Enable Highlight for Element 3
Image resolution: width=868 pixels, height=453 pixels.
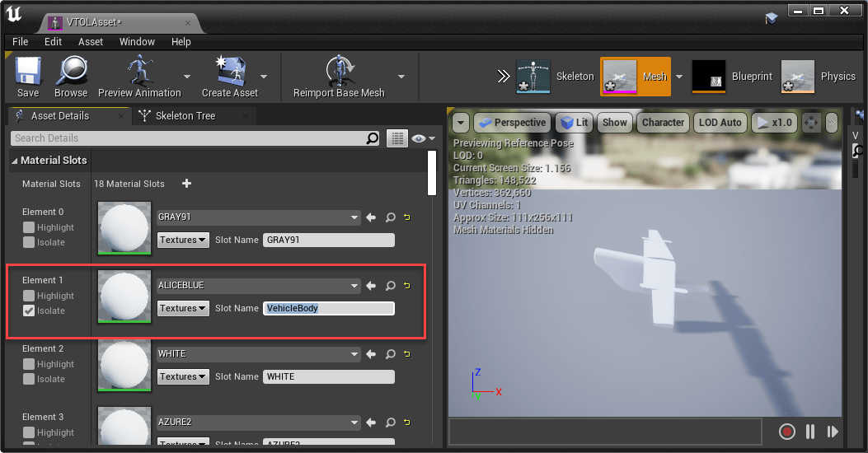29,432
